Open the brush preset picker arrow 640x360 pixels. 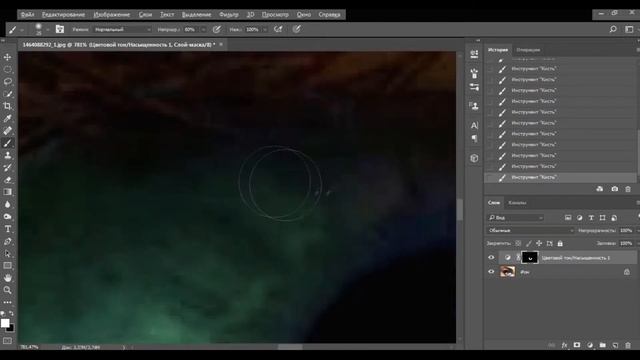[47, 29]
